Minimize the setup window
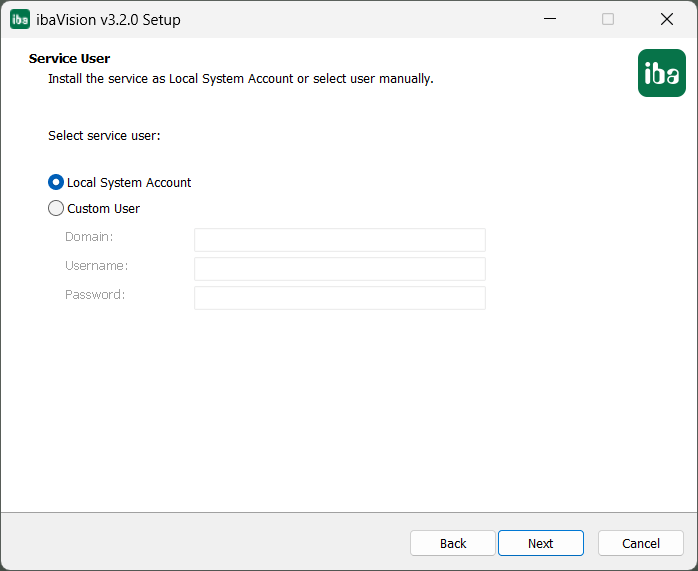The height and width of the screenshot is (571, 698). [x=550, y=19]
